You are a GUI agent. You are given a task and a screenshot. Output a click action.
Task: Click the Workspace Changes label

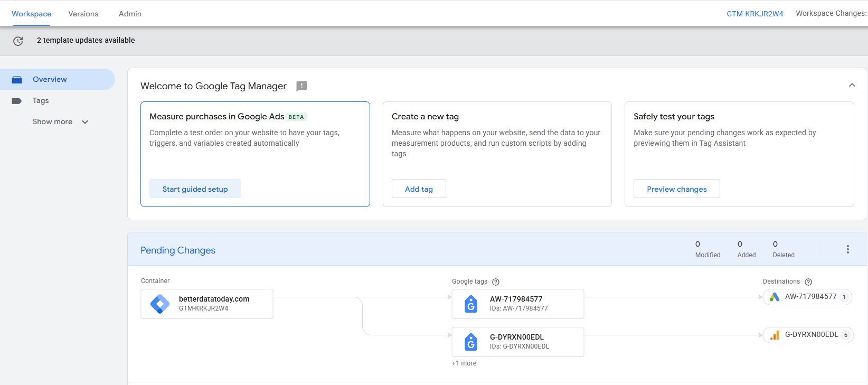[831, 14]
